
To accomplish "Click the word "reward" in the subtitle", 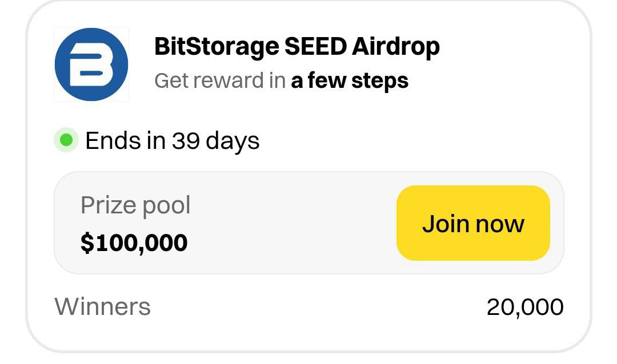I will click(x=227, y=81).
